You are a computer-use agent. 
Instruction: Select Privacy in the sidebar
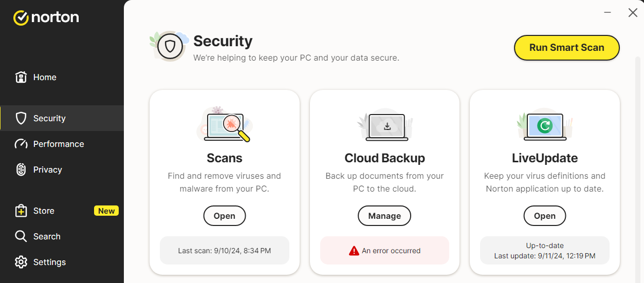[x=47, y=169]
